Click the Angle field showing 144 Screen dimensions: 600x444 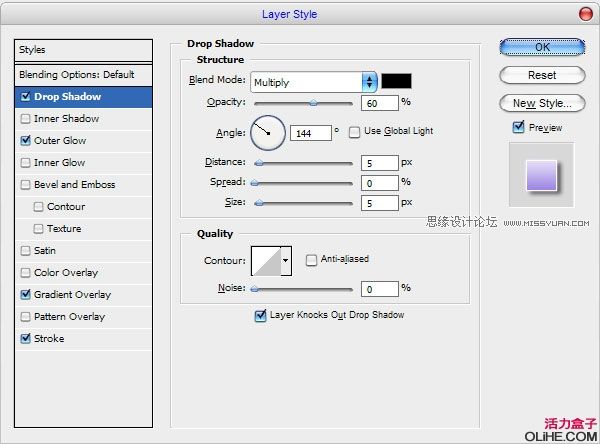click(310, 133)
